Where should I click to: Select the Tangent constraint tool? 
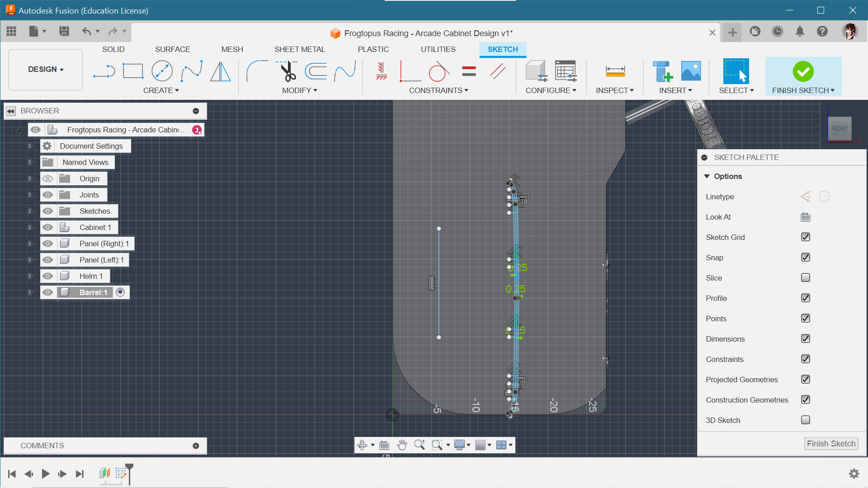[x=439, y=71]
